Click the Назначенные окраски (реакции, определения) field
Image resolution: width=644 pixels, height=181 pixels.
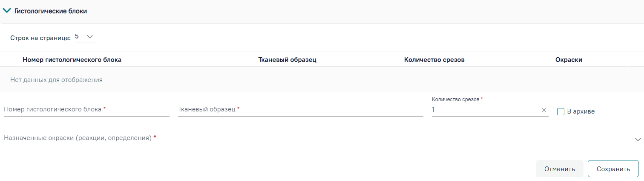coord(318,138)
